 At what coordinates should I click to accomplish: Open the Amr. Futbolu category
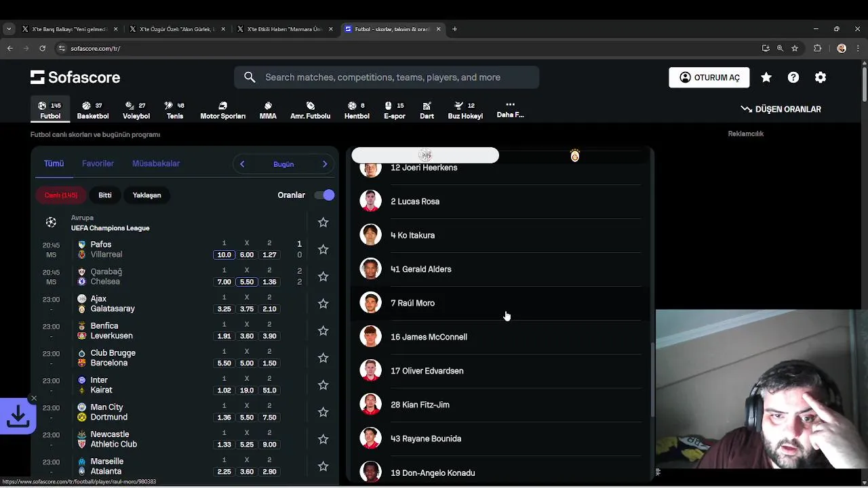[310, 110]
